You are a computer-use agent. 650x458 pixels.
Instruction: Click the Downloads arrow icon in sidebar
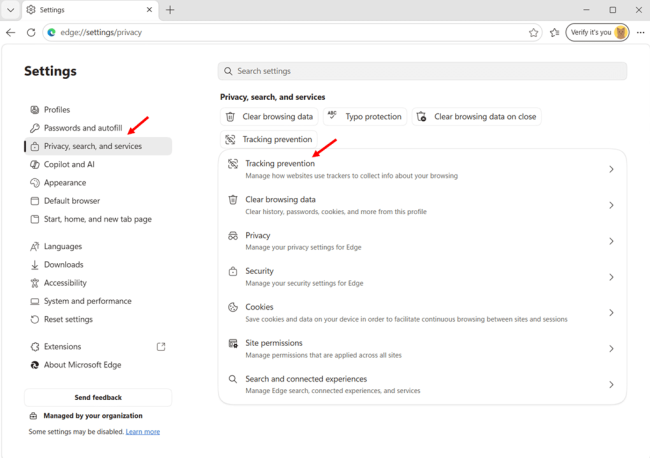pyautogui.click(x=35, y=265)
